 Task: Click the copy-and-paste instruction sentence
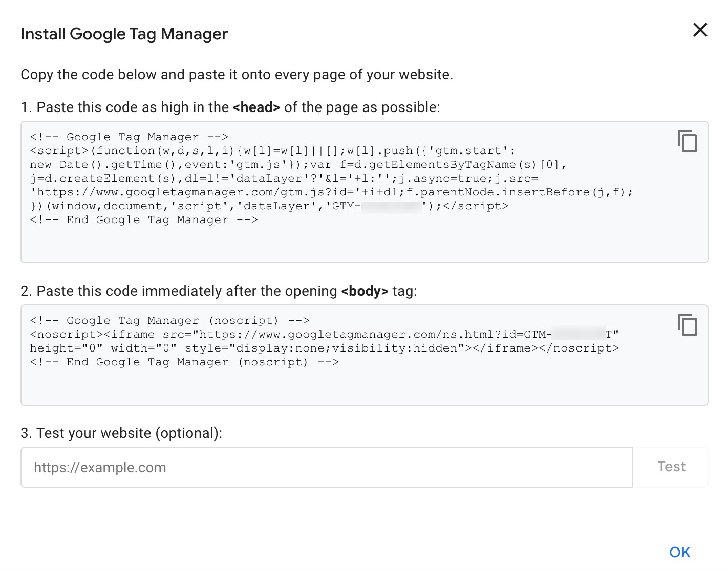237,74
